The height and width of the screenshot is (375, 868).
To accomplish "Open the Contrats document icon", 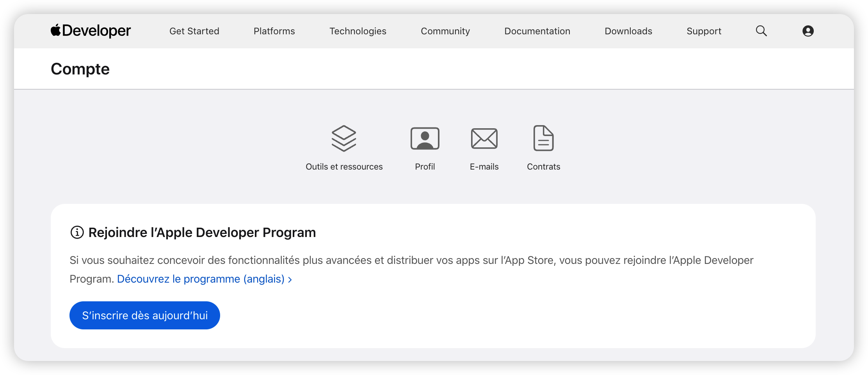I will pyautogui.click(x=543, y=138).
